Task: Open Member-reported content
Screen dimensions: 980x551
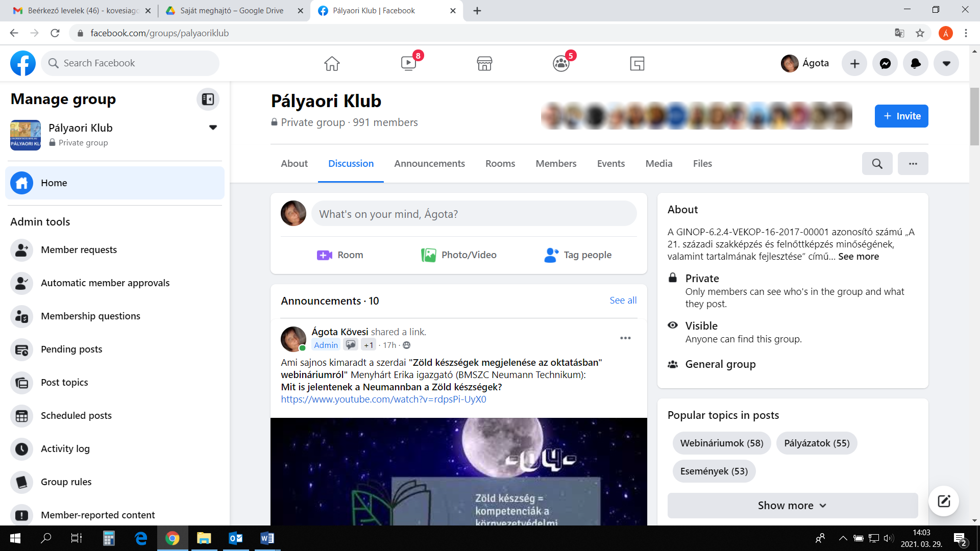Action: 115,514
